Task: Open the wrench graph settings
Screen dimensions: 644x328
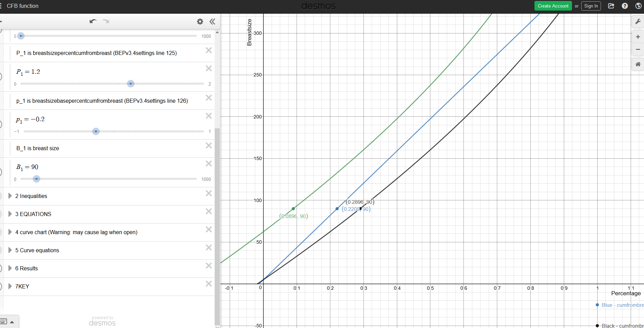Action: tap(638, 22)
